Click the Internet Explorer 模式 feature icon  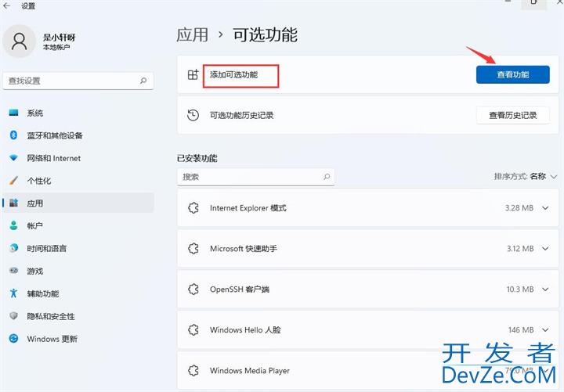(x=193, y=207)
